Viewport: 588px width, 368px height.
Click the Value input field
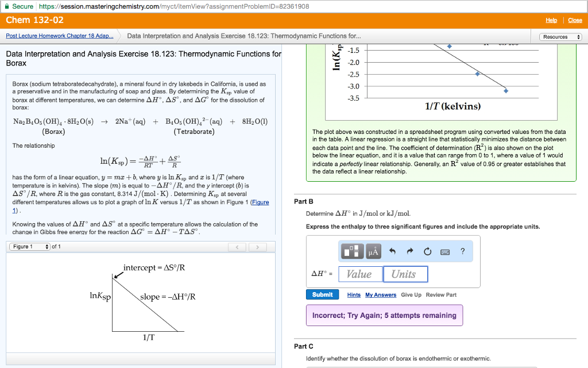(x=359, y=274)
